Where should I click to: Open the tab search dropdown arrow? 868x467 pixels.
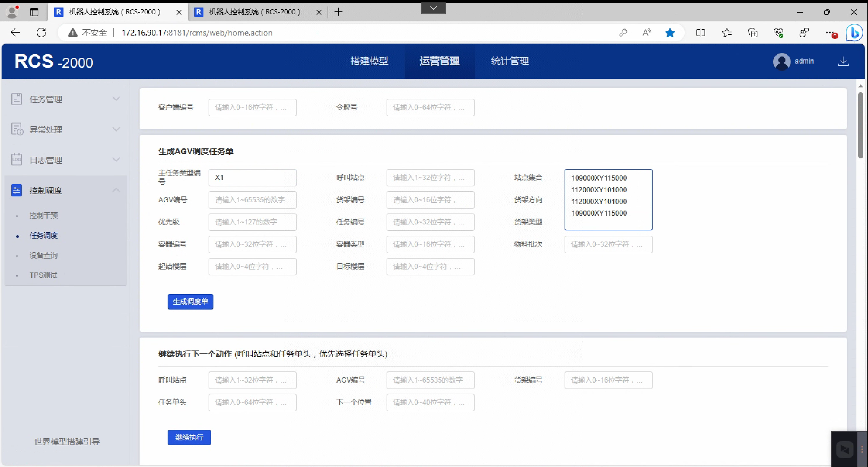pos(433,8)
